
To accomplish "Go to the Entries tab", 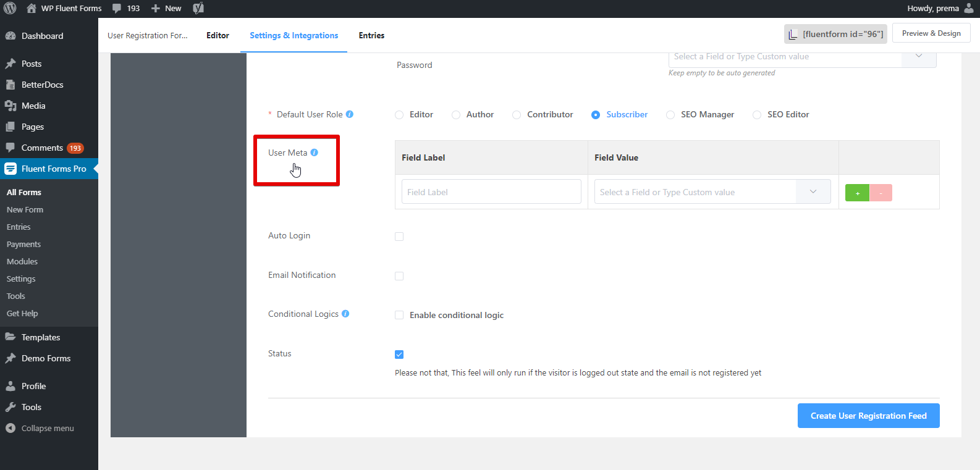I will 371,35.
